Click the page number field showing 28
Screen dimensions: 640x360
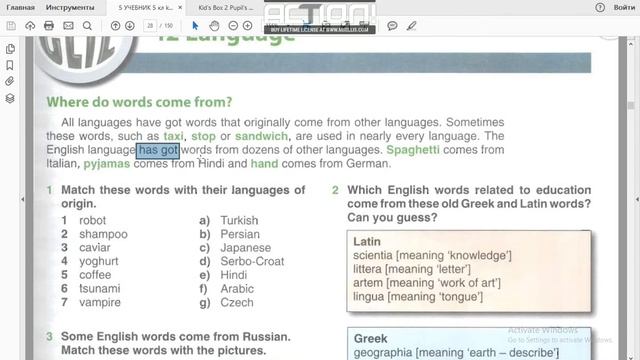150,26
